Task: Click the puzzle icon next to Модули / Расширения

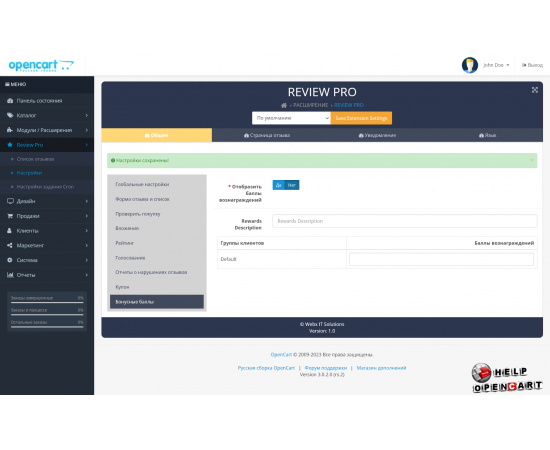Action: tap(10, 130)
